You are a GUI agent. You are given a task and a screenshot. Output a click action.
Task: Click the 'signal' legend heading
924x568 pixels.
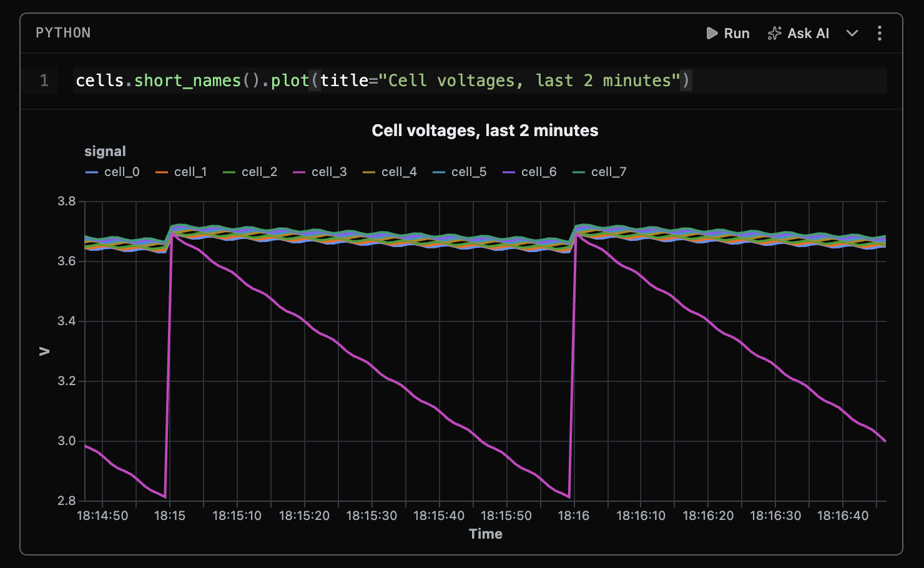[x=105, y=151]
